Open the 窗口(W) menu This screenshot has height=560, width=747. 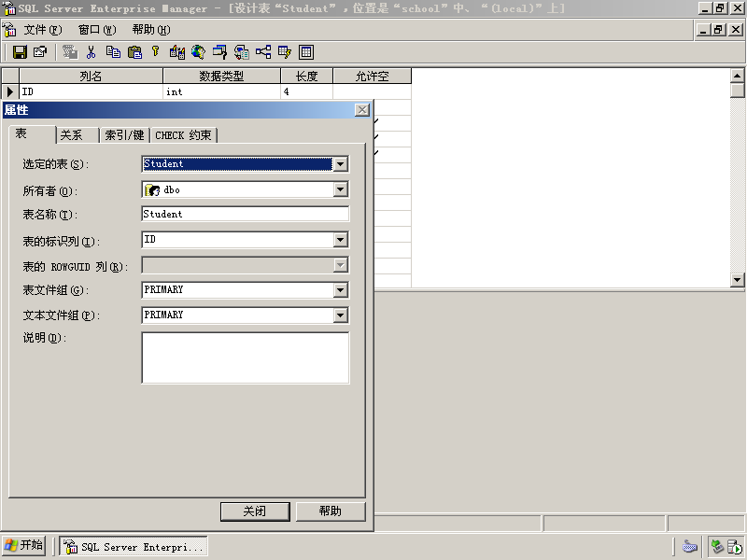pyautogui.click(x=97, y=30)
